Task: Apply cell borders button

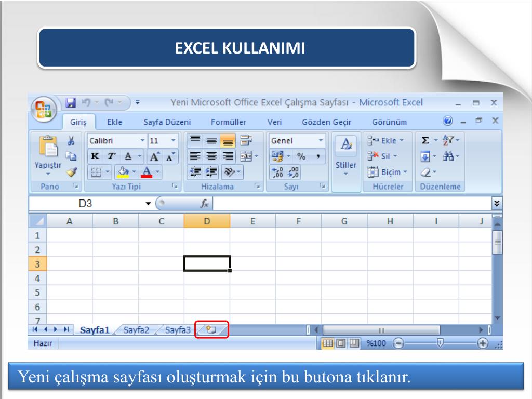Action: coord(96,172)
